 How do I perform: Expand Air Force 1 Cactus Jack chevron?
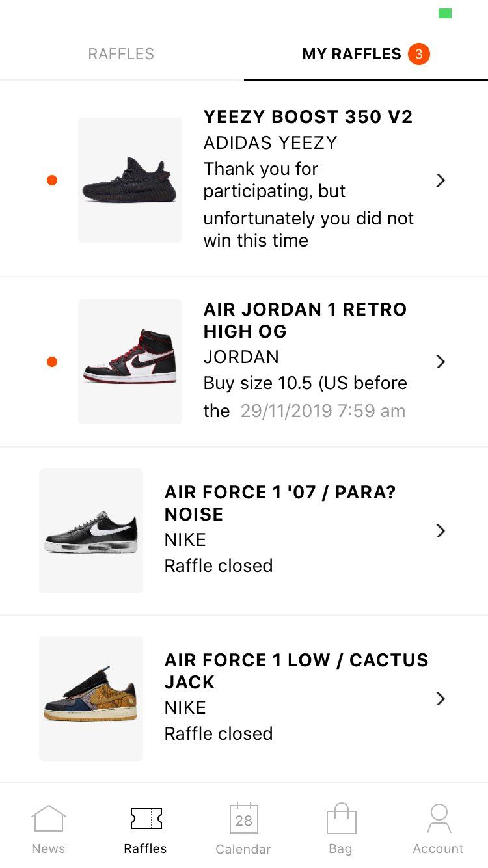441,699
